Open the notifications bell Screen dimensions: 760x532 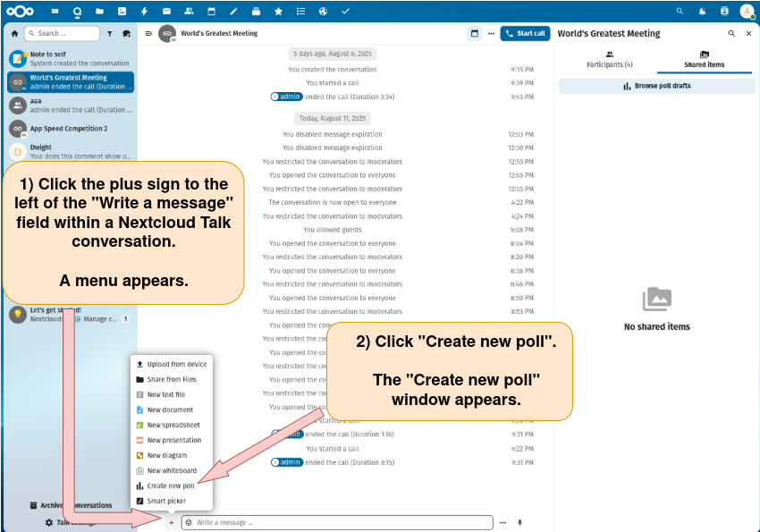pyautogui.click(x=702, y=11)
